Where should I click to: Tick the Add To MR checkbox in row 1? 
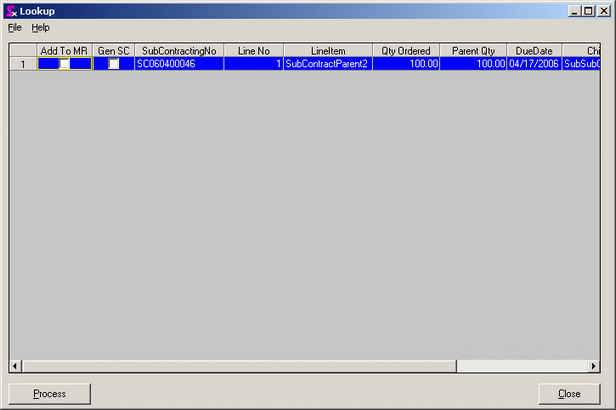click(x=64, y=64)
